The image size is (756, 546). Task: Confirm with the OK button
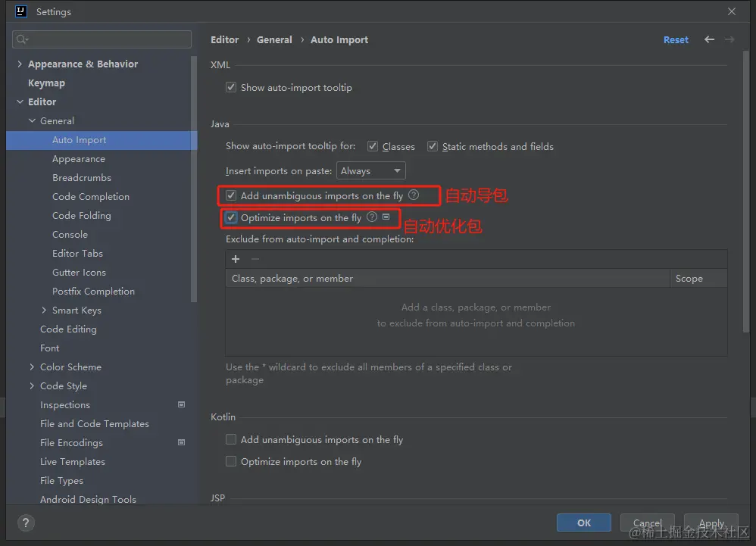tap(584, 523)
